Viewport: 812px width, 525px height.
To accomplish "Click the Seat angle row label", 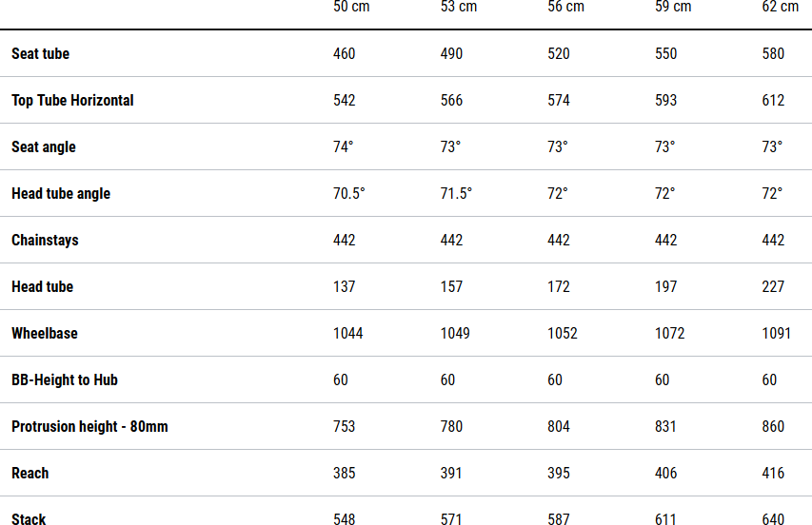I will point(44,147).
